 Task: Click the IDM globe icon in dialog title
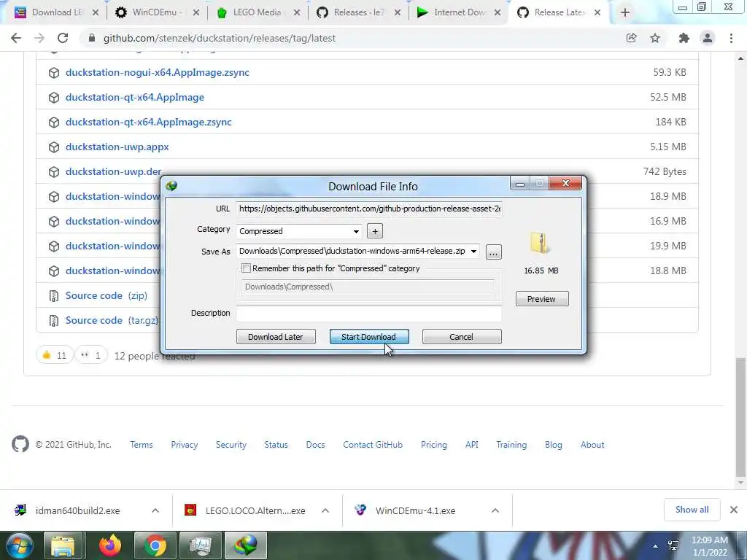coord(171,185)
